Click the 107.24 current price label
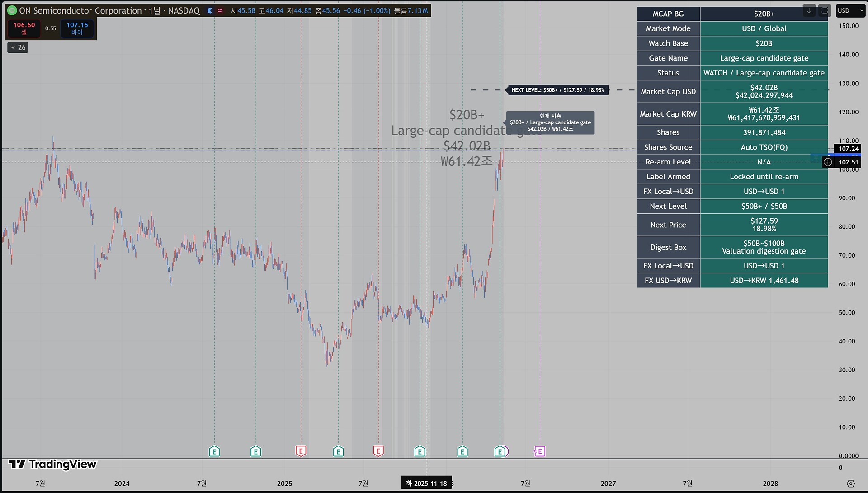 pos(848,149)
